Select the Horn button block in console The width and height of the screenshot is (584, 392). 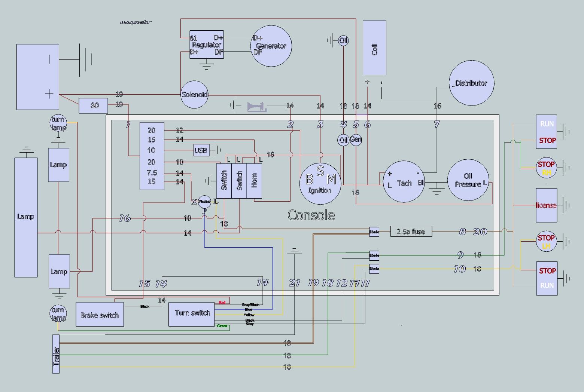[254, 181]
